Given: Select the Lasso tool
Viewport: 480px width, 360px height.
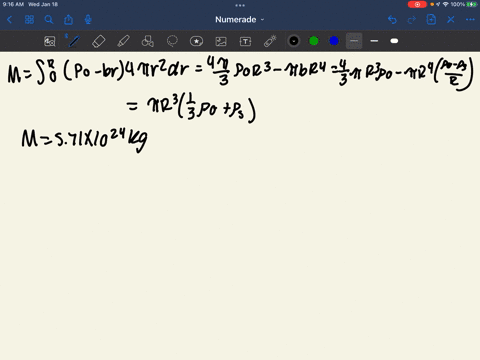Looking at the screenshot, I should tap(172, 41).
